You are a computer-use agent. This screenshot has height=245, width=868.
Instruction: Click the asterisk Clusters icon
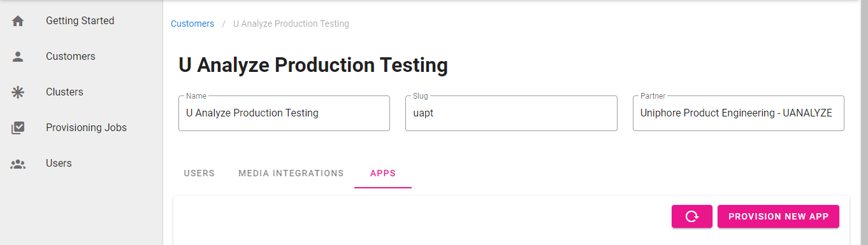tap(18, 92)
